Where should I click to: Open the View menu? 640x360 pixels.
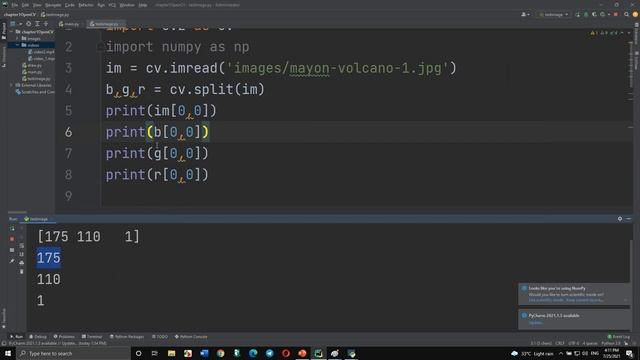(37, 5)
